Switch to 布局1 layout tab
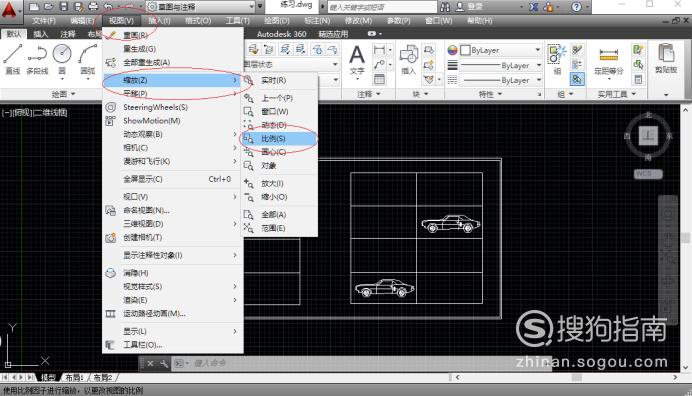This screenshot has width=692, height=396. point(75,377)
